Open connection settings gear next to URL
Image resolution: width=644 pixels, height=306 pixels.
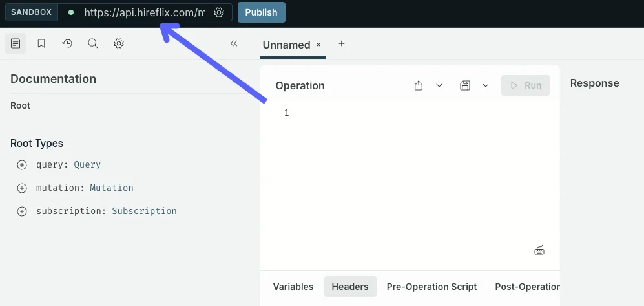coord(219,12)
